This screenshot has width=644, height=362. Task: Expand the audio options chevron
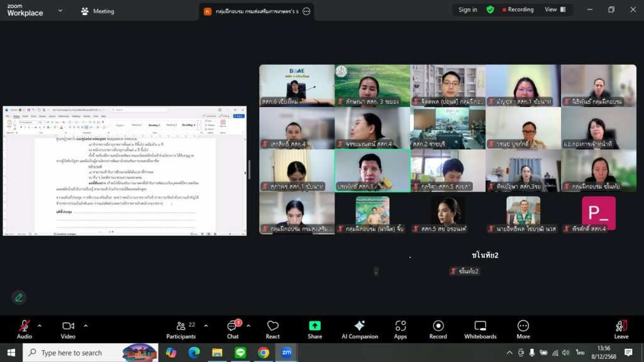pyautogui.click(x=40, y=326)
